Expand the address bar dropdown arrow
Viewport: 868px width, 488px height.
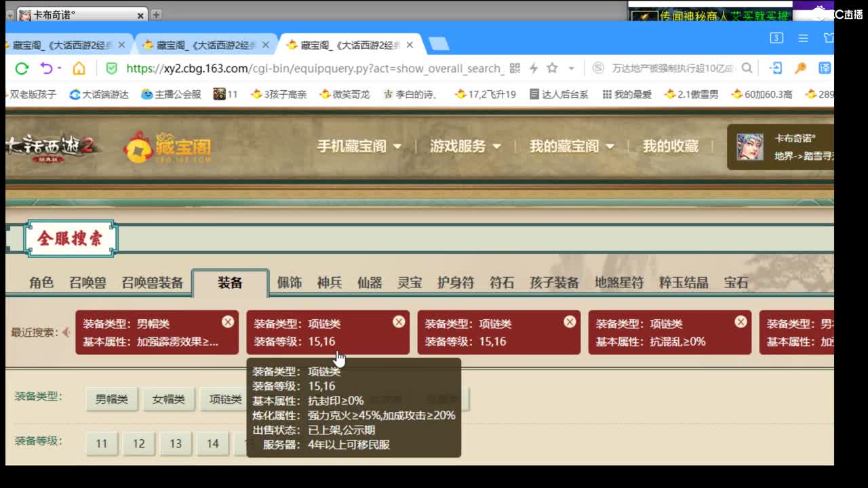[571, 68]
